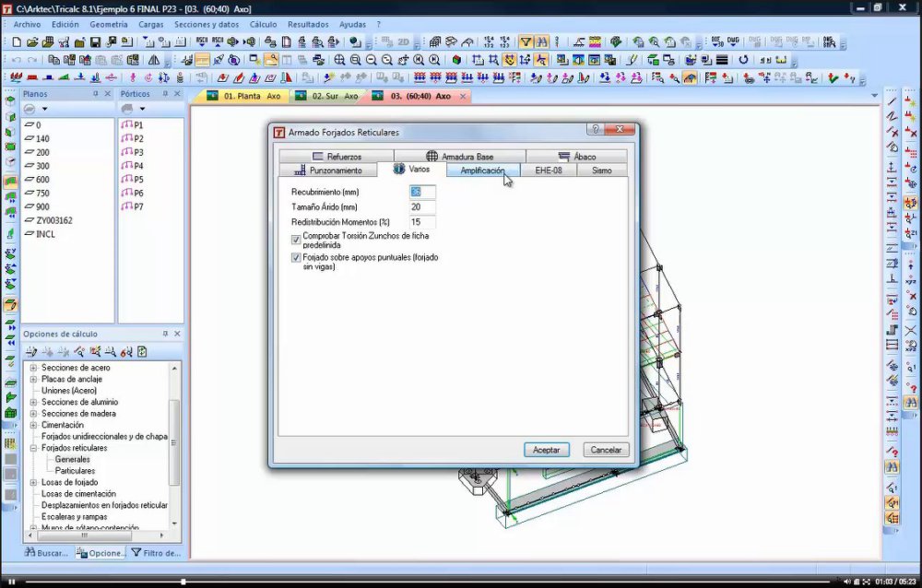Open the Resultados menu
This screenshot has height=588, width=922.
[x=308, y=24]
